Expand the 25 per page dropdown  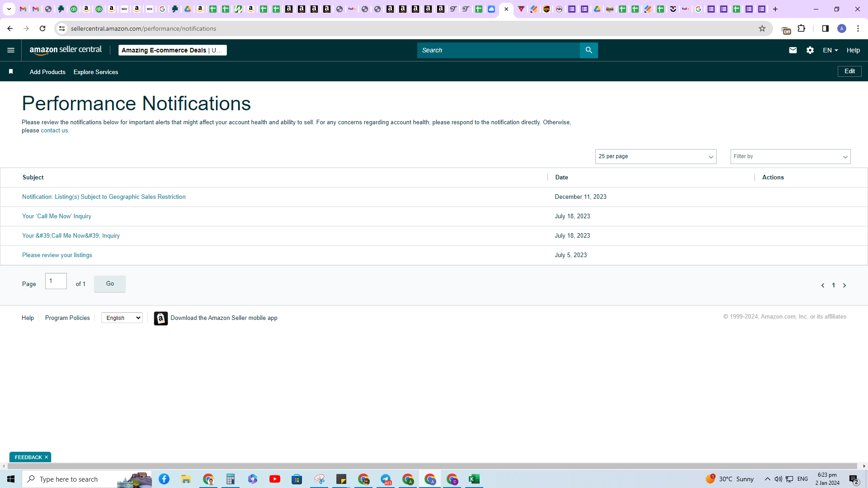coord(656,156)
